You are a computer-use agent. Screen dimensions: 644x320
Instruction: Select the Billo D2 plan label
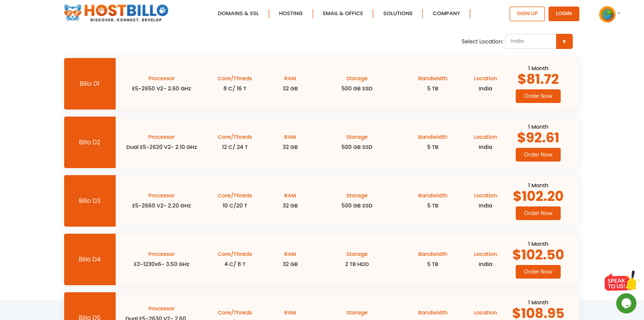89,142
